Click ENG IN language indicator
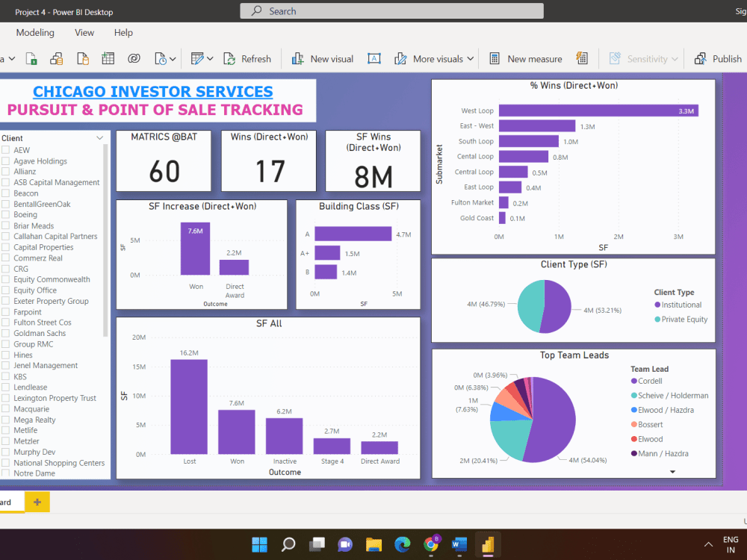 coord(731,544)
